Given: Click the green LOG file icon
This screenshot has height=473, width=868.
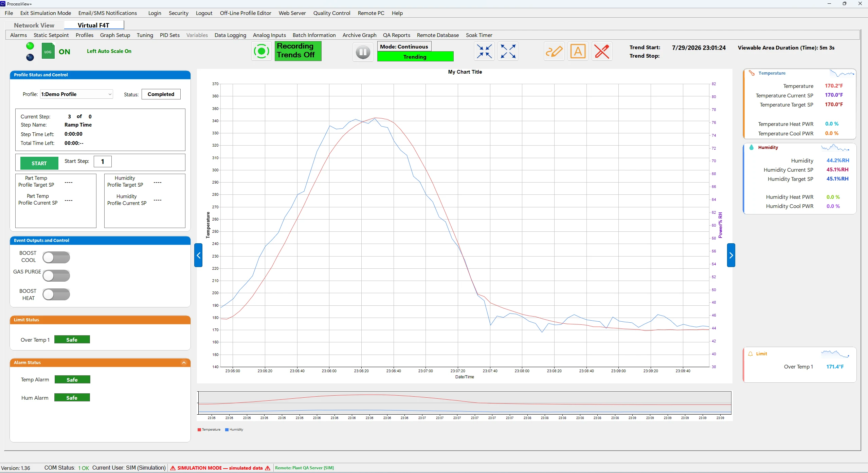Looking at the screenshot, I should click(48, 51).
